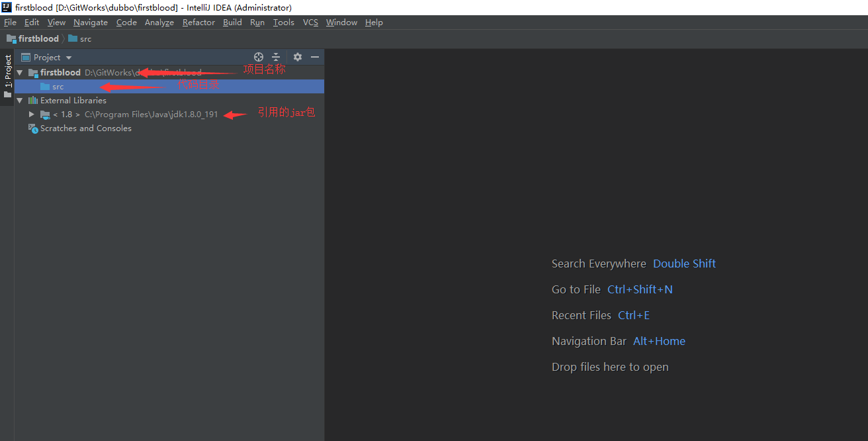Open the Edit menu
Viewport: 868px width, 441px height.
(x=32, y=22)
